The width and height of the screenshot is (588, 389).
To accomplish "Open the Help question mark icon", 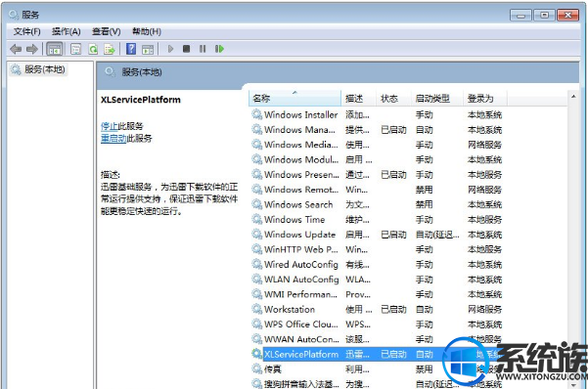I will tap(131, 49).
